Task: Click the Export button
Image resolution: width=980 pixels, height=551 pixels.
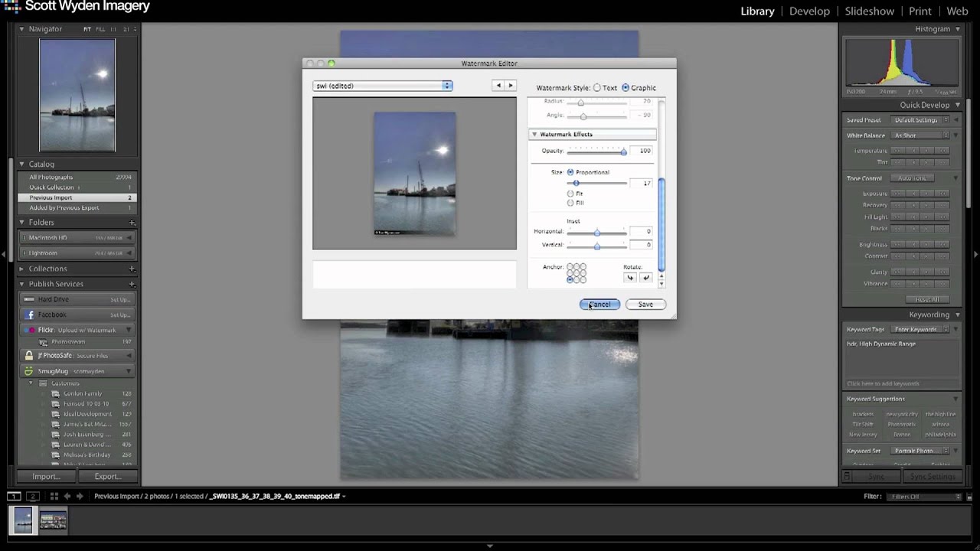Action: tap(108, 476)
